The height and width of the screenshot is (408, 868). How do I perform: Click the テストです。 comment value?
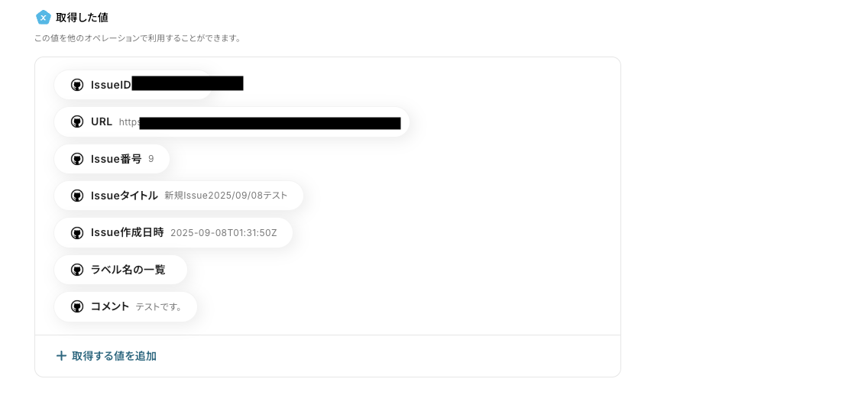(160, 306)
